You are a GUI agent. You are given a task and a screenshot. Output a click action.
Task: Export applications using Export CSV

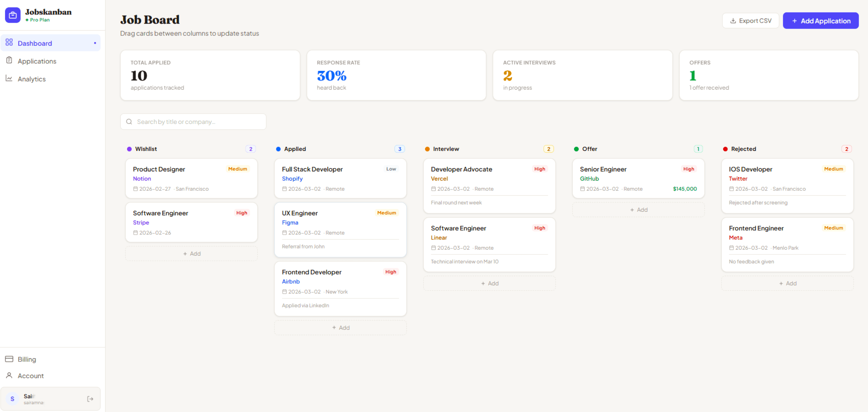click(751, 21)
